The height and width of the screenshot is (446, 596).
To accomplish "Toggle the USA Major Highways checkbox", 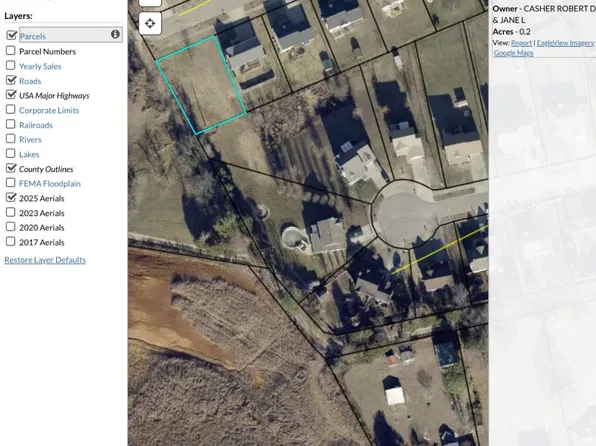I will [11, 94].
